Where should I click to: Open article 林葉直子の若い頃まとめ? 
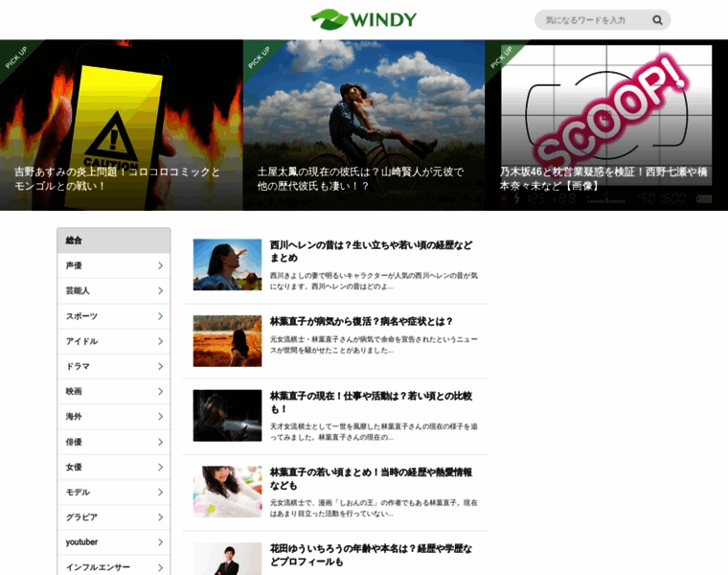pyautogui.click(x=371, y=479)
